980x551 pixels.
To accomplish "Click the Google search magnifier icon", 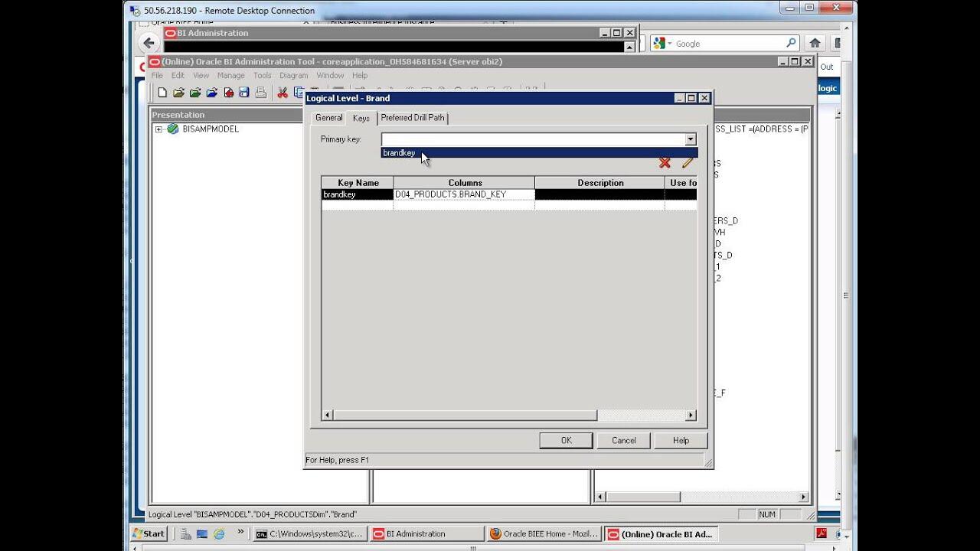I will coord(792,44).
